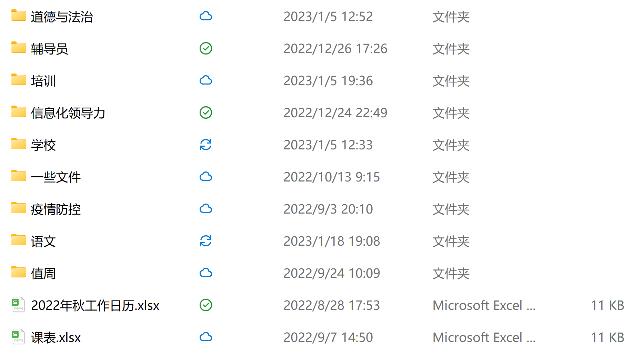Click the syncing arrows icon beside 语文
644x354 pixels.
[206, 241]
